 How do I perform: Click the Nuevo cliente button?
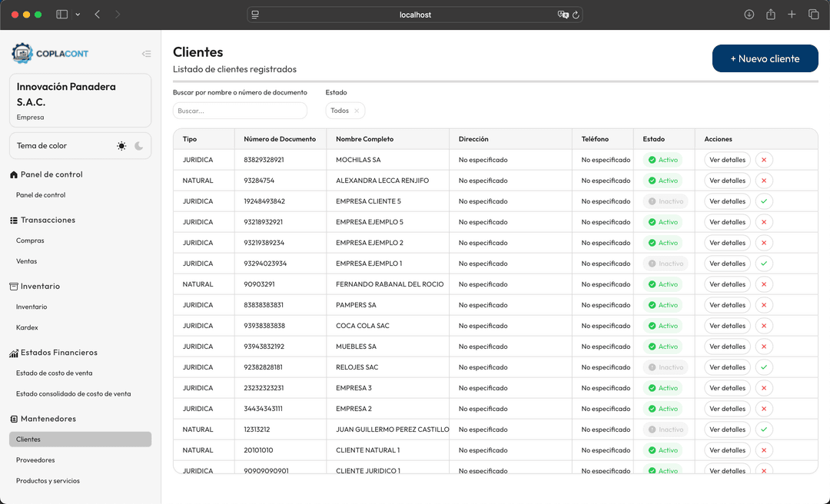(x=765, y=58)
